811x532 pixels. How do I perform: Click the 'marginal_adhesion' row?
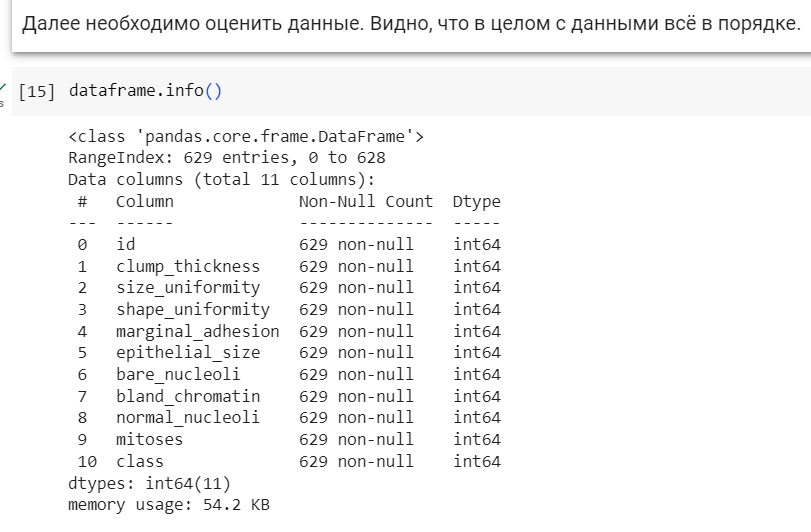click(x=198, y=331)
